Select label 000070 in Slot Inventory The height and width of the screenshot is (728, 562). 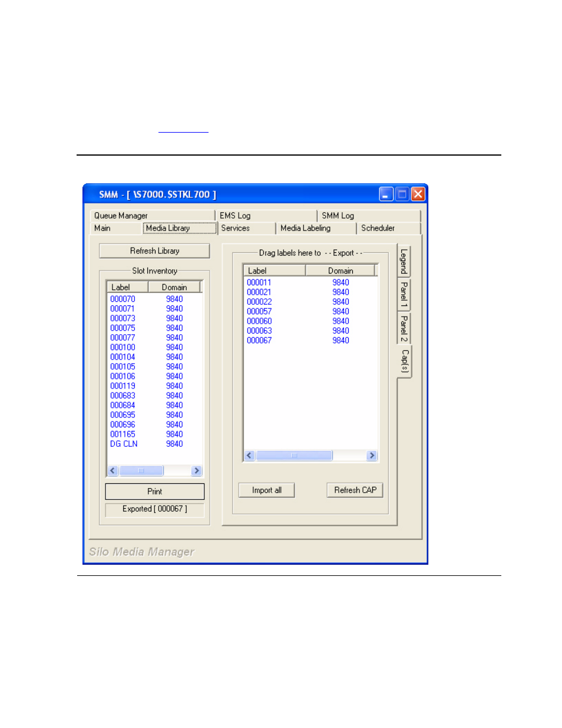[x=123, y=299]
